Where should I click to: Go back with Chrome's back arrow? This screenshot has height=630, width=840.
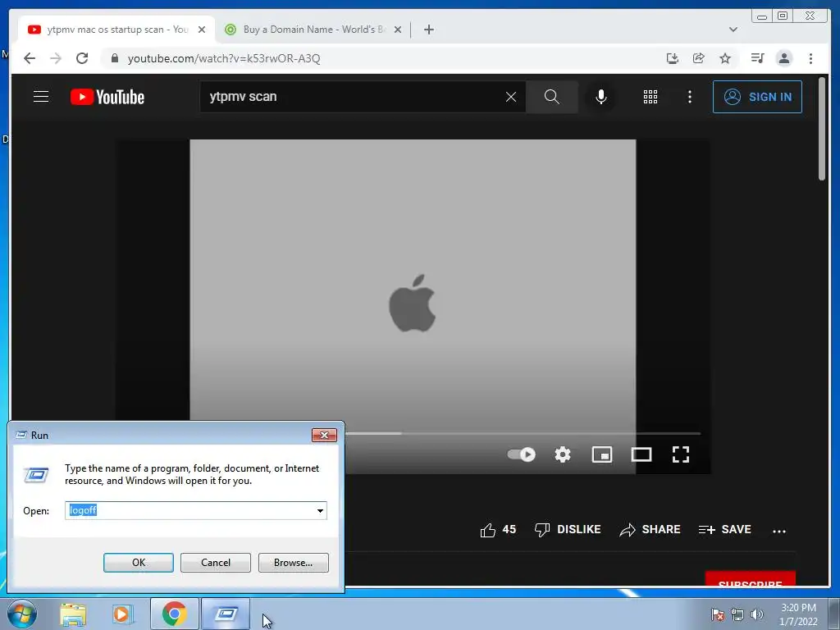(x=30, y=58)
